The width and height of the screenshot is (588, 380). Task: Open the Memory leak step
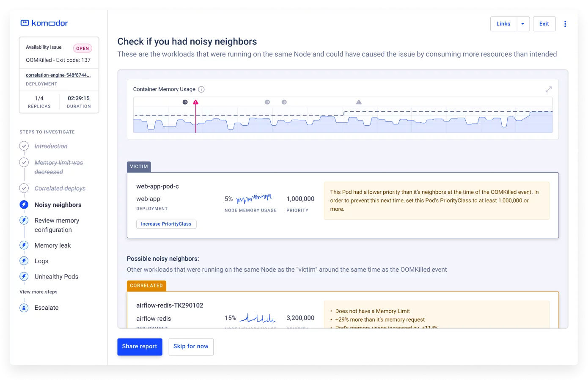tap(52, 245)
